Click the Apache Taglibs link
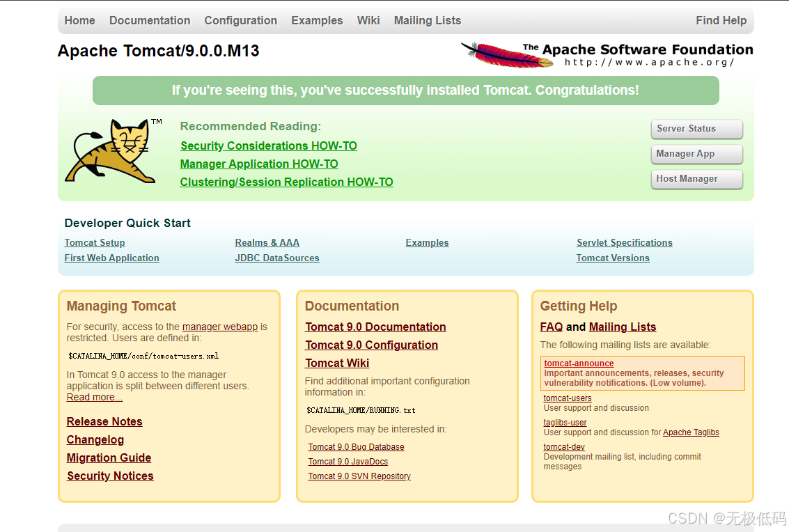The image size is (789, 532). point(691,432)
